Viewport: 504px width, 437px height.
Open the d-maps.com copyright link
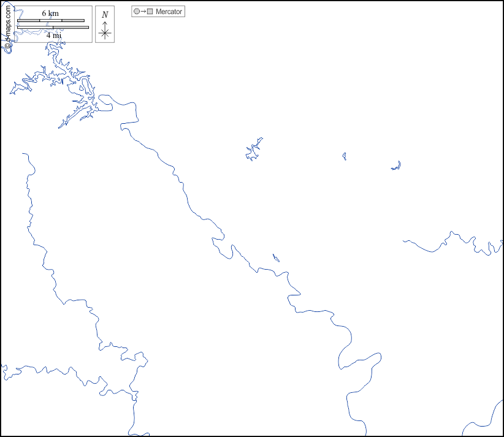[x=8, y=28]
